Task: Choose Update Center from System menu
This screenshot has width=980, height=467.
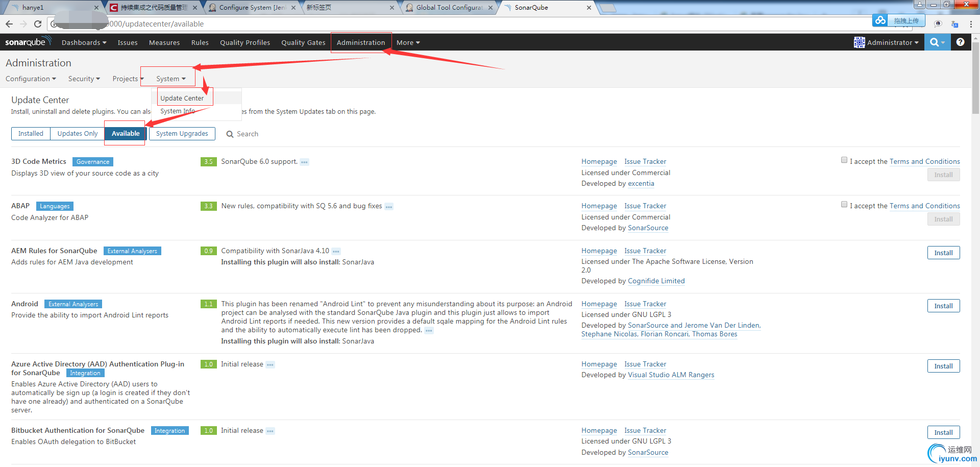Action: point(182,98)
